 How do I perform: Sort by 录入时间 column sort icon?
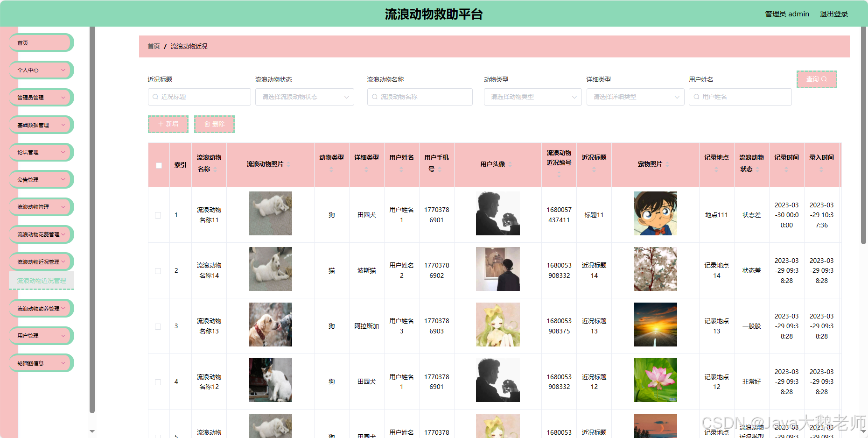(821, 170)
